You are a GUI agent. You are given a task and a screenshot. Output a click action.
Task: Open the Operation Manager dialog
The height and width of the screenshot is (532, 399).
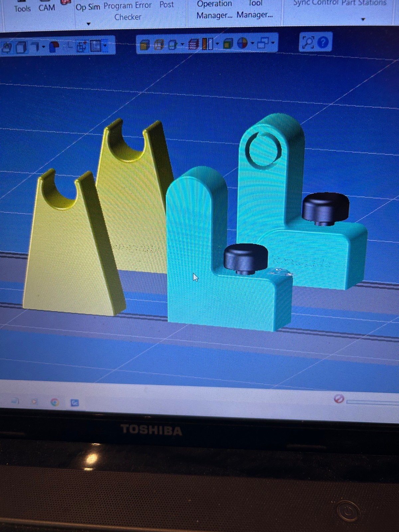point(214,10)
